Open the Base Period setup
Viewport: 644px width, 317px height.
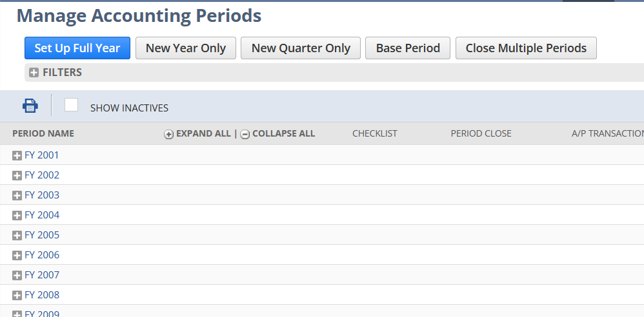(x=408, y=48)
